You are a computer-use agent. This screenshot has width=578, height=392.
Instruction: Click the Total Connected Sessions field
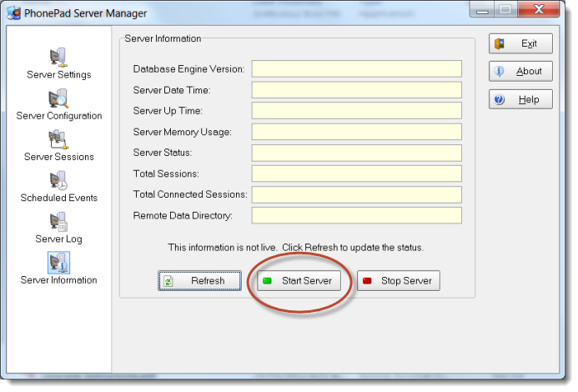click(357, 194)
